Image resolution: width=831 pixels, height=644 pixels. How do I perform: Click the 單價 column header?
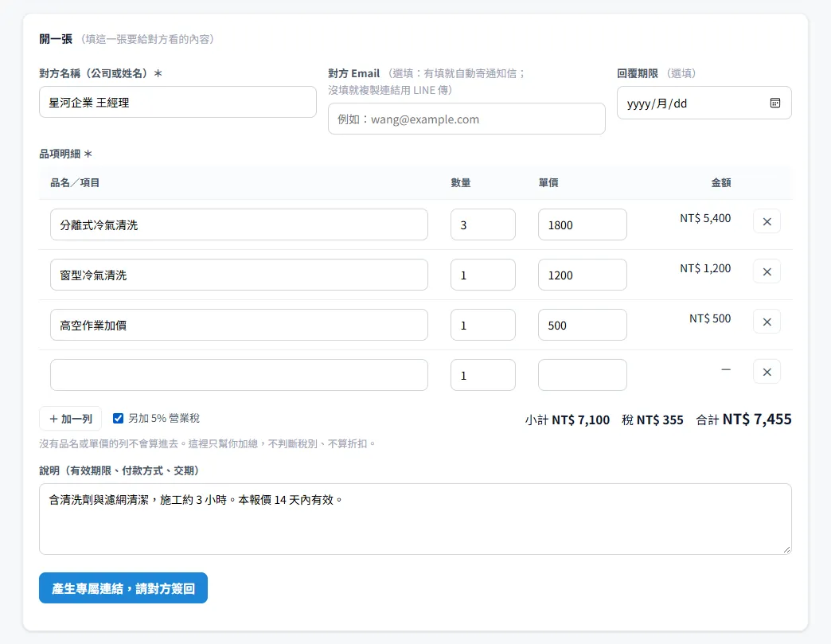click(548, 183)
